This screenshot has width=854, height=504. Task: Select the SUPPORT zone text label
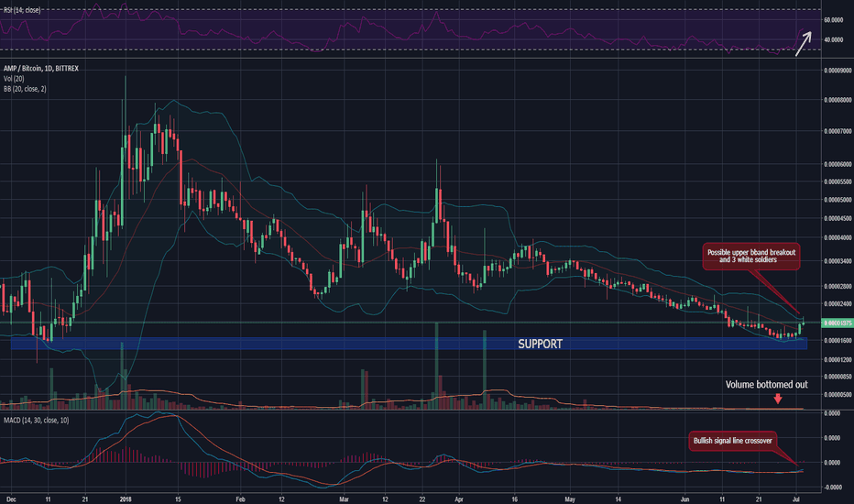[x=540, y=344]
